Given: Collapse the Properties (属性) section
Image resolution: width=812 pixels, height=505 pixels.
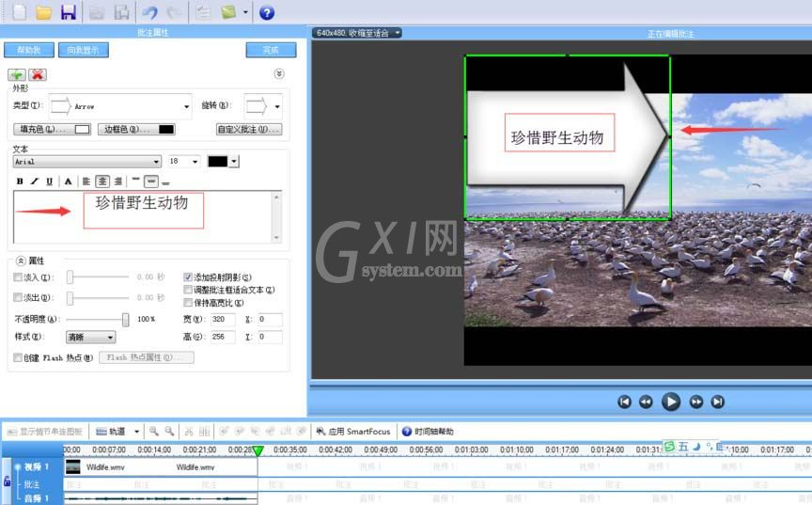Looking at the screenshot, I should click(x=21, y=260).
